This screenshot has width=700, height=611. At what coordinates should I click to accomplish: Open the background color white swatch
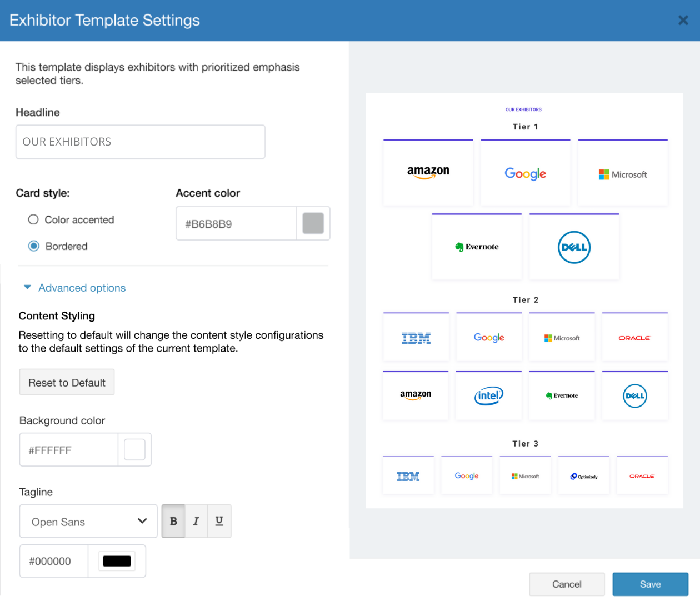[x=134, y=450]
